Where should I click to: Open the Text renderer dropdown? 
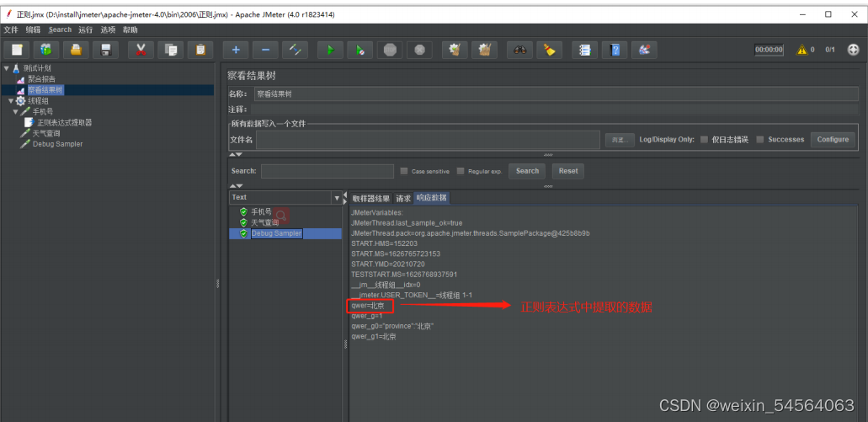point(337,198)
